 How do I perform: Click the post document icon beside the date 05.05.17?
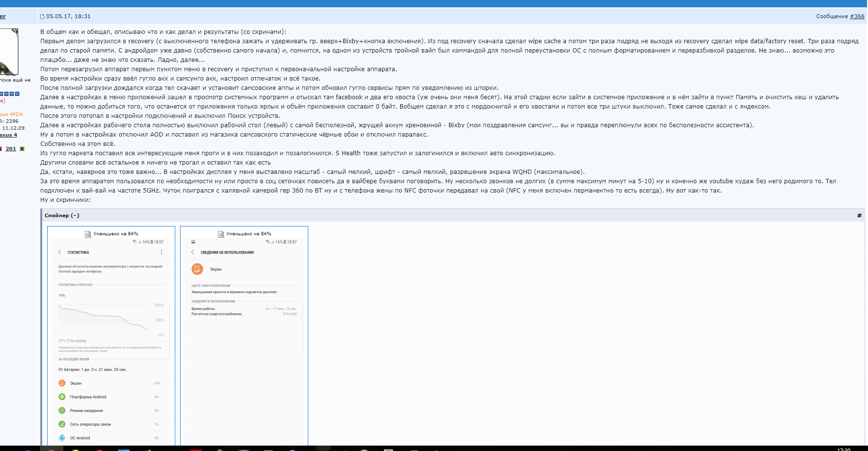pos(42,16)
